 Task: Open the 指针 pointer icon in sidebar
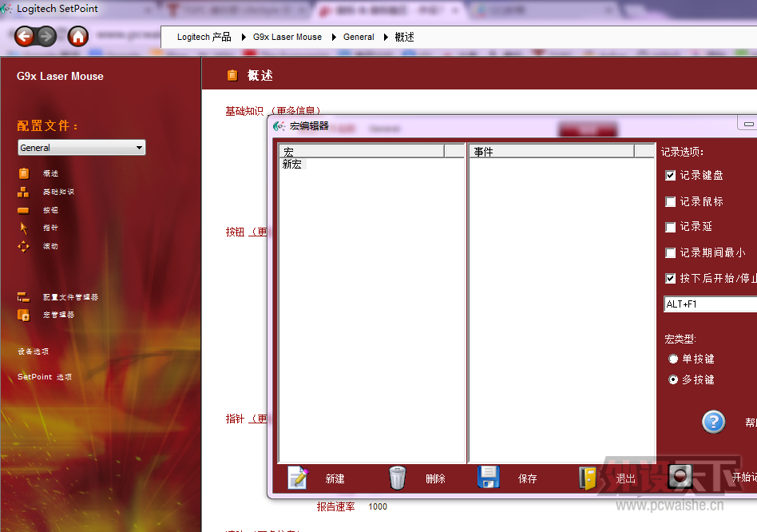coord(24,228)
